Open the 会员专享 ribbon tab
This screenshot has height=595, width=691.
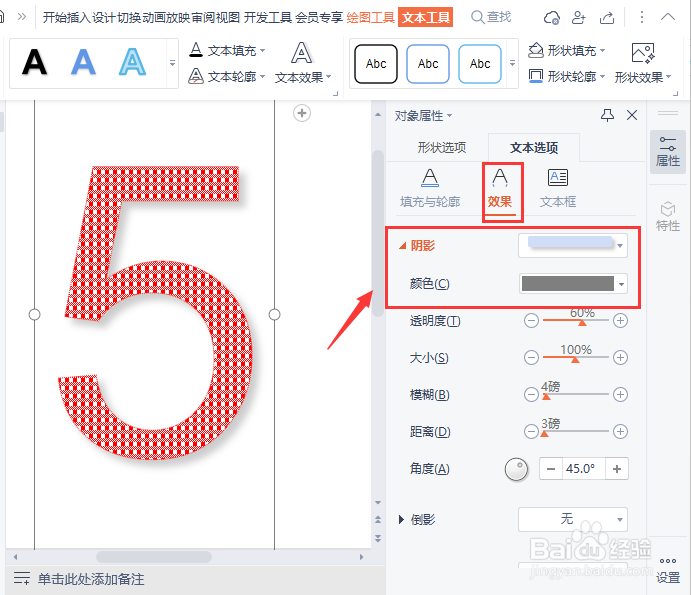point(319,17)
